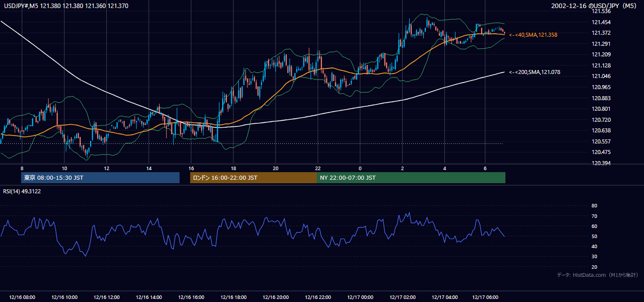The image size is (644, 302).
Task: Click the bottom timestamp 12/16 18:00
Action: (233, 297)
